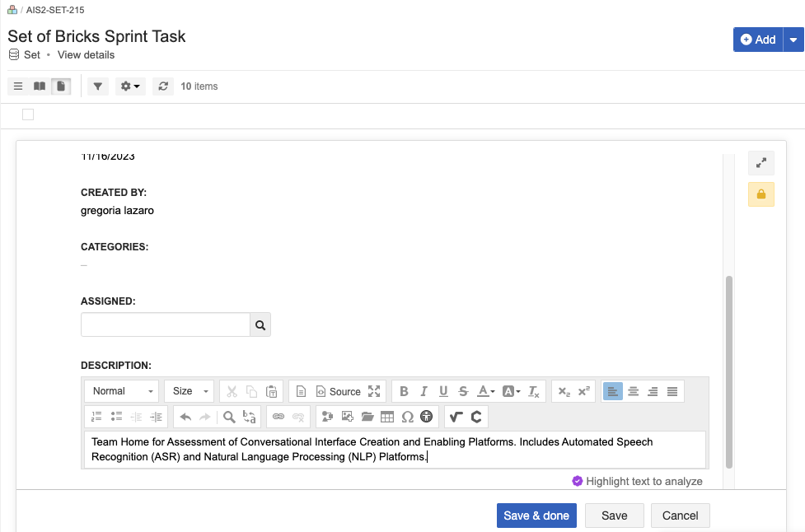Toggle bold formatting

(404, 391)
